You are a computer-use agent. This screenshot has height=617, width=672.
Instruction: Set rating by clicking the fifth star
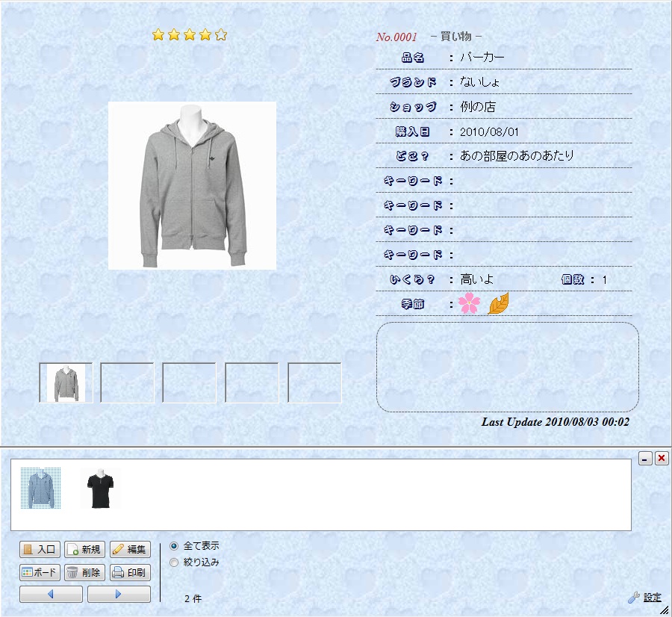[x=221, y=34]
